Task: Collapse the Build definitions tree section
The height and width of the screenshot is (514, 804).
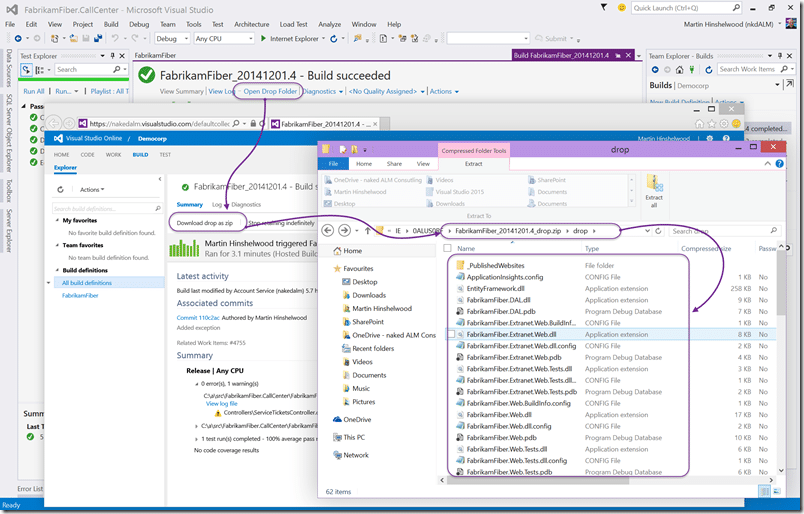Action: click(x=57, y=270)
